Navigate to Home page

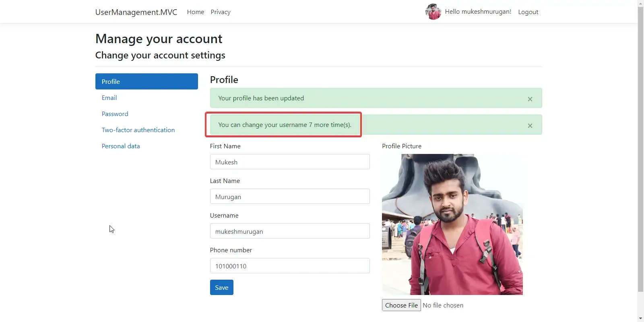pos(195,12)
